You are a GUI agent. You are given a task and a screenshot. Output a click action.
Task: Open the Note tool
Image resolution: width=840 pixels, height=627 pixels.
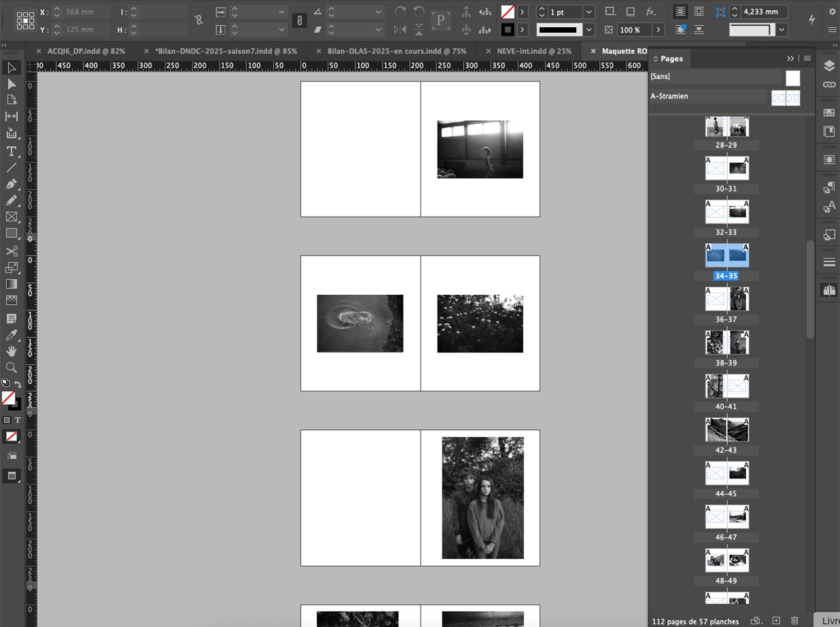[12, 319]
